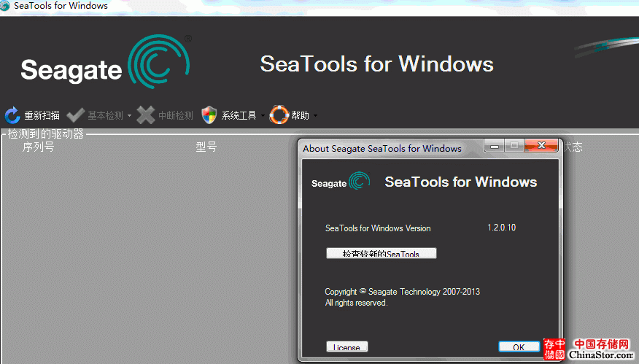Open the License button in About dialog

347,346
